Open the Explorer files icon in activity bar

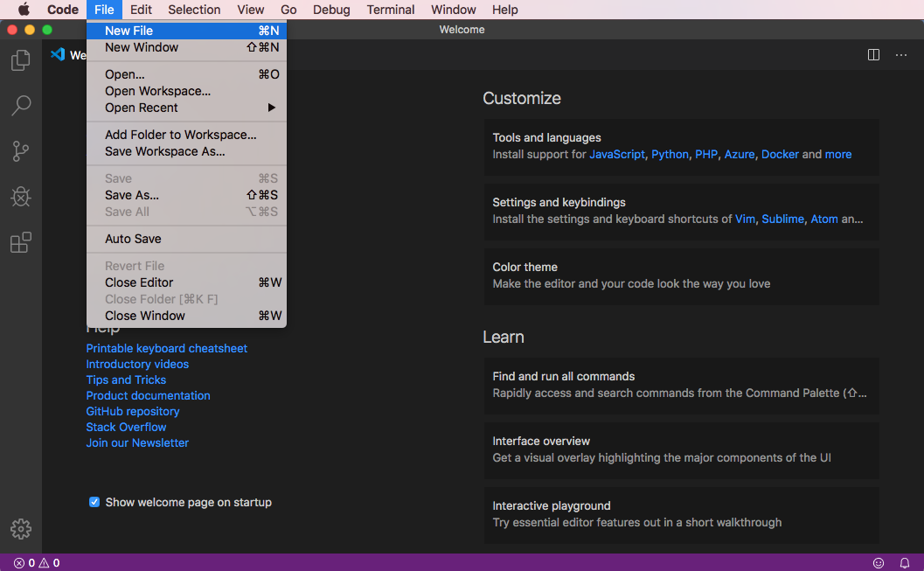tap(21, 60)
